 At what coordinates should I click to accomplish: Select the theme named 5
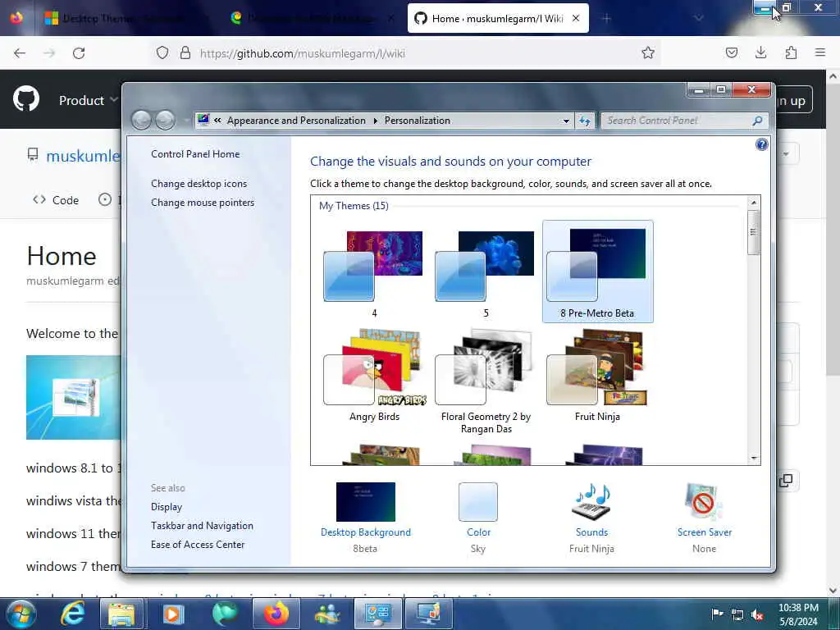click(x=486, y=272)
